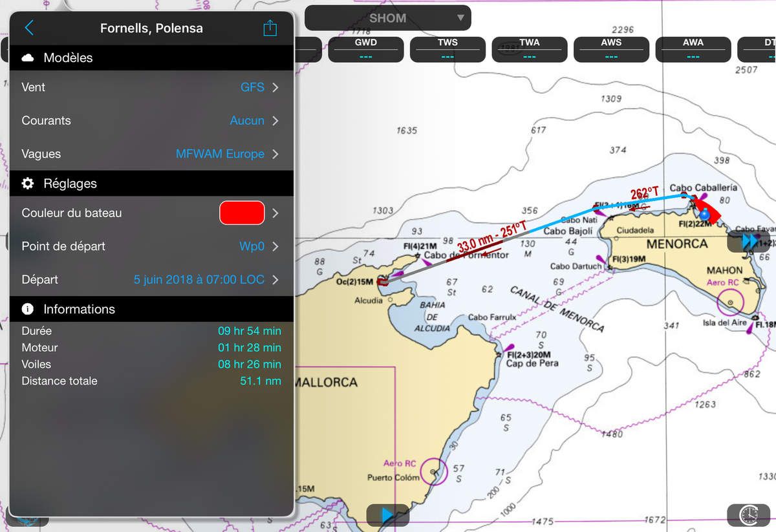
Task: Click the "MAHON" label on the chart
Action: point(725,270)
